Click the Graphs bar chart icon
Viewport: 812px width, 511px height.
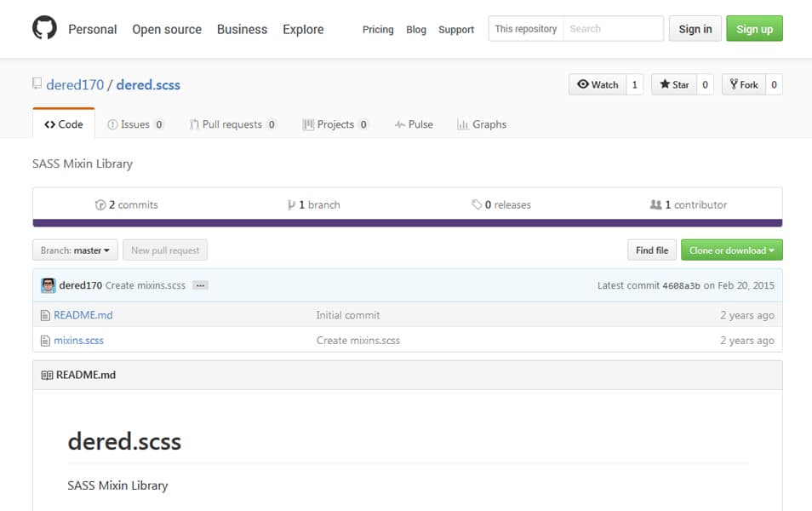coord(462,124)
